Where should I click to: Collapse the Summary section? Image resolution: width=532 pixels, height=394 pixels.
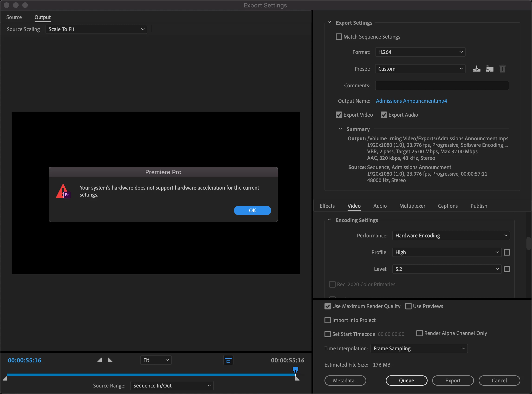(341, 129)
